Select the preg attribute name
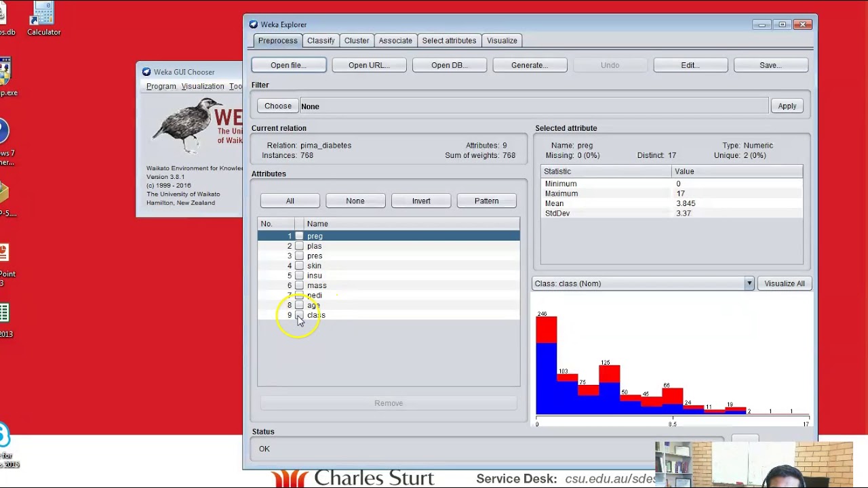The height and width of the screenshot is (488, 868). 315,236
